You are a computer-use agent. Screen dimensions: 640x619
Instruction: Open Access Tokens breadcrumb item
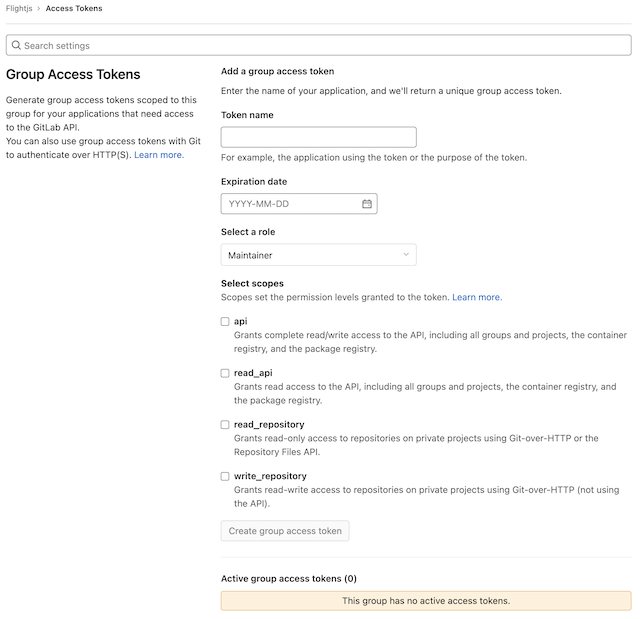74,8
